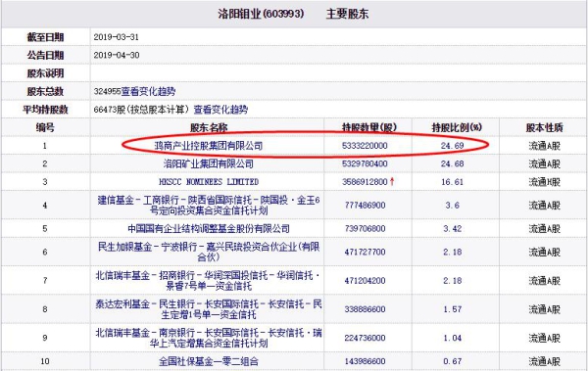Click the 持股比例(%) column header
Viewport: 588px width, 371px height.
point(457,128)
